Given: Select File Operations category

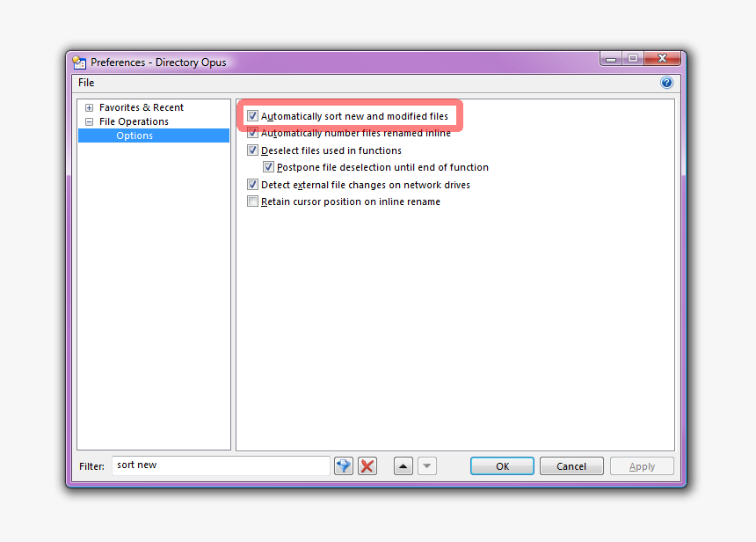Looking at the screenshot, I should pos(134,121).
